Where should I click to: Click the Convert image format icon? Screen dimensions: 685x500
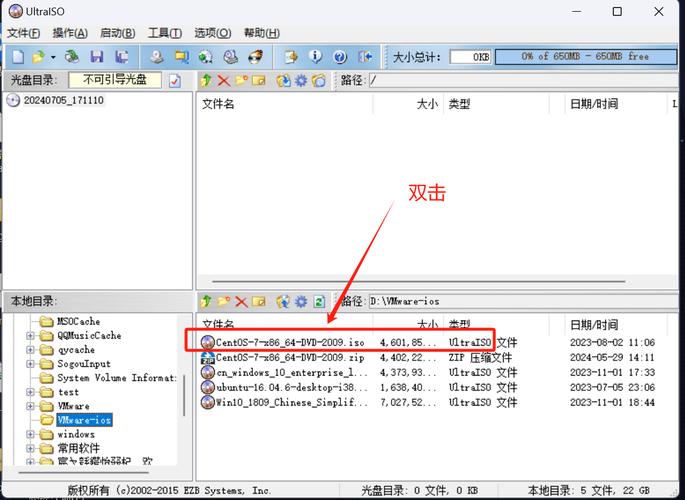coord(181,57)
